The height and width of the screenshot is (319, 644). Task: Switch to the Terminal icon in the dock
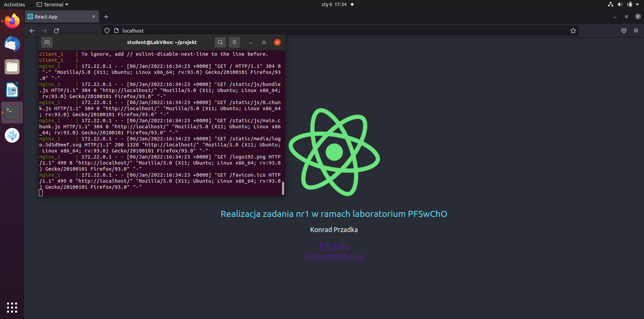click(x=12, y=112)
